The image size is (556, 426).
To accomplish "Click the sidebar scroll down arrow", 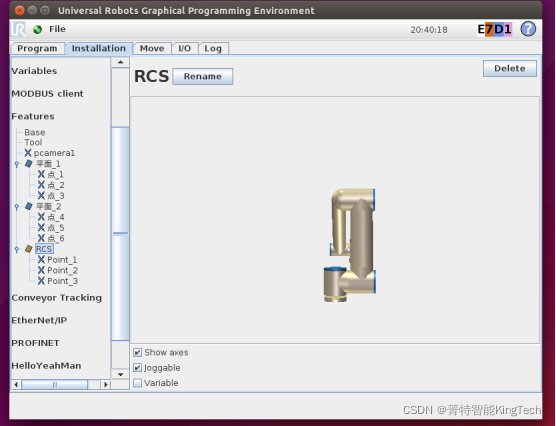I will click(120, 374).
